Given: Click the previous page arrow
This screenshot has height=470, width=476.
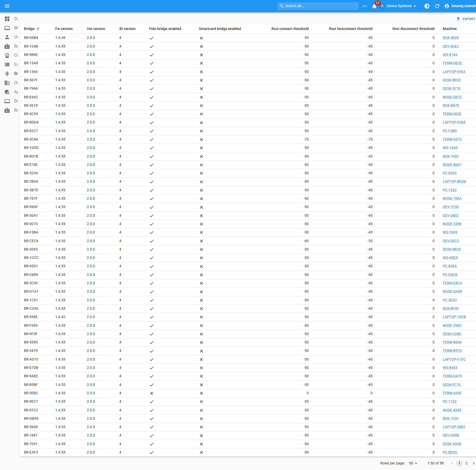Looking at the screenshot, I should pyautogui.click(x=452, y=463).
